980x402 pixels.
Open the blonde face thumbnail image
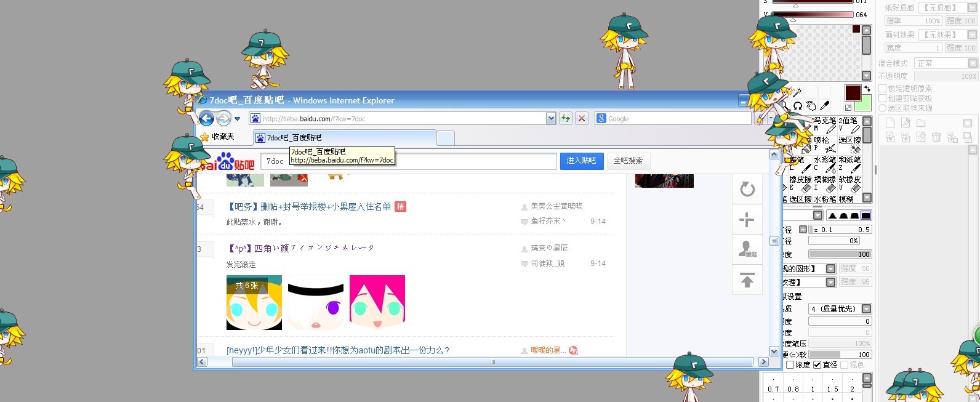254,302
